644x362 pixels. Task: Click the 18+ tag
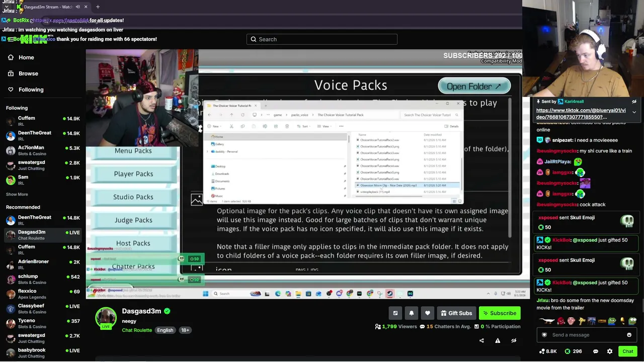point(185,330)
